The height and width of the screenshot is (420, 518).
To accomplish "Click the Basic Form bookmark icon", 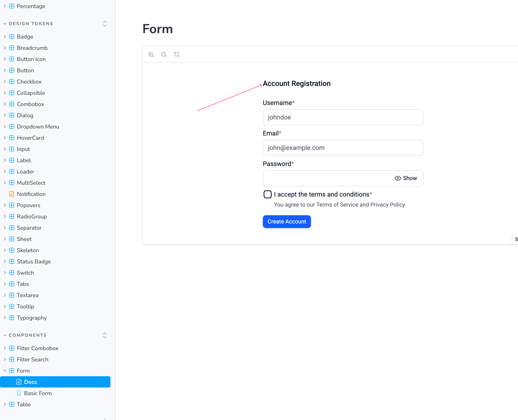I will pyautogui.click(x=19, y=393).
